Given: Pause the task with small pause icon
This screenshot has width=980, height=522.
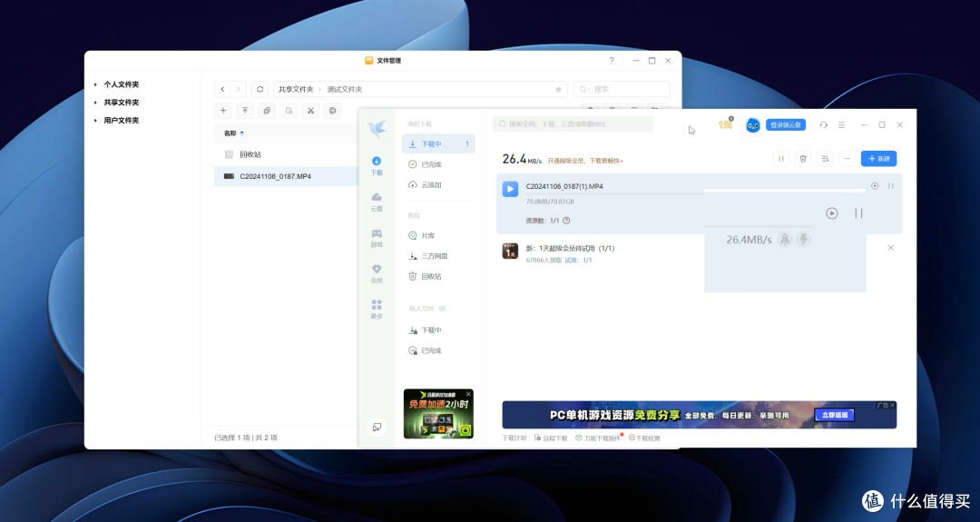Looking at the screenshot, I should coord(891,186).
